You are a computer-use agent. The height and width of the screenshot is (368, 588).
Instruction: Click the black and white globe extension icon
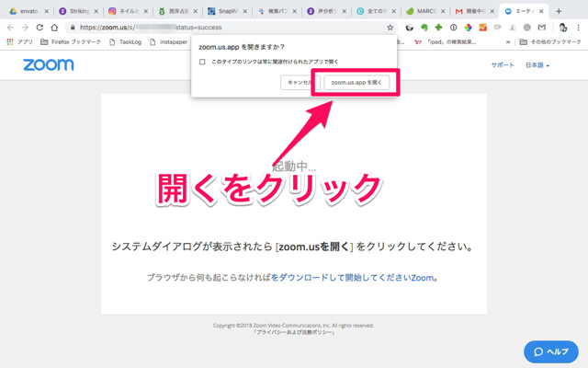pyautogui.click(x=410, y=28)
